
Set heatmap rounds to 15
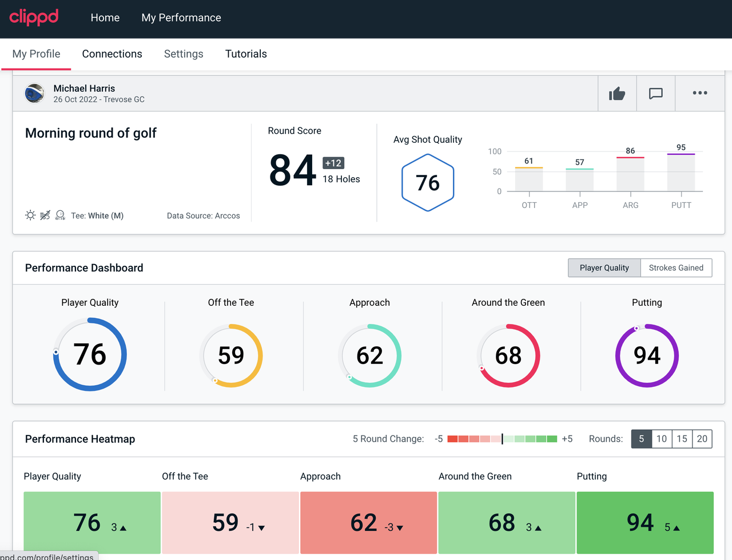tap(682, 439)
